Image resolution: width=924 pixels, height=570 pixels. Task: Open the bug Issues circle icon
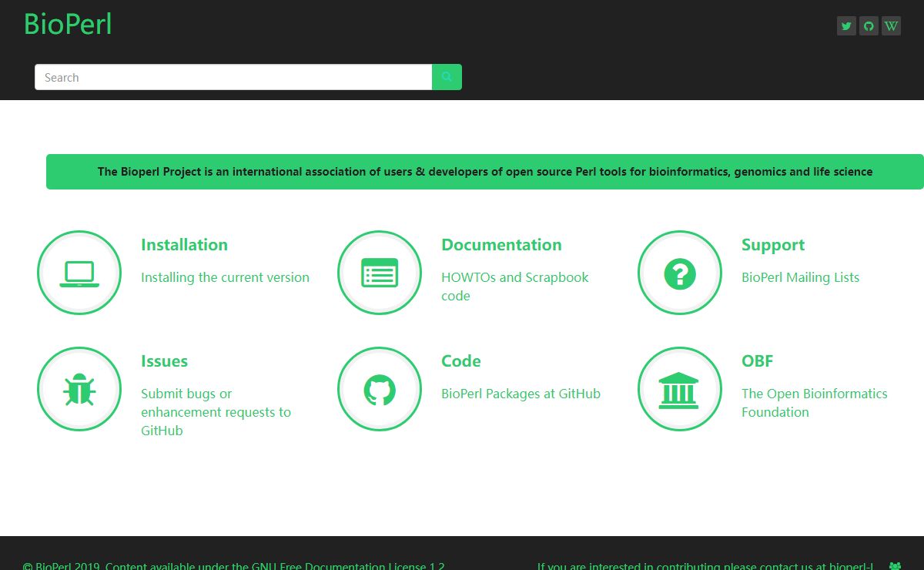79,389
